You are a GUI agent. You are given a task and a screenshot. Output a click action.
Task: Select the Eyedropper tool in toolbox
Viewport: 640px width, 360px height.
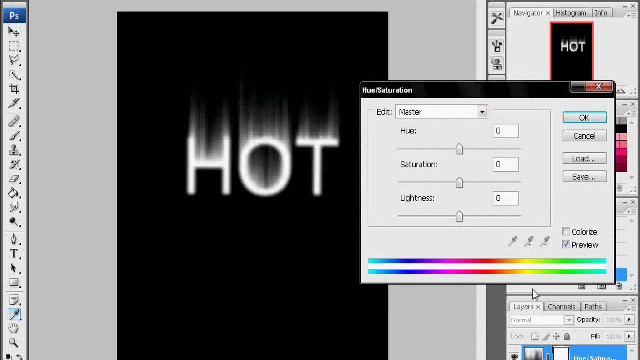(14, 314)
